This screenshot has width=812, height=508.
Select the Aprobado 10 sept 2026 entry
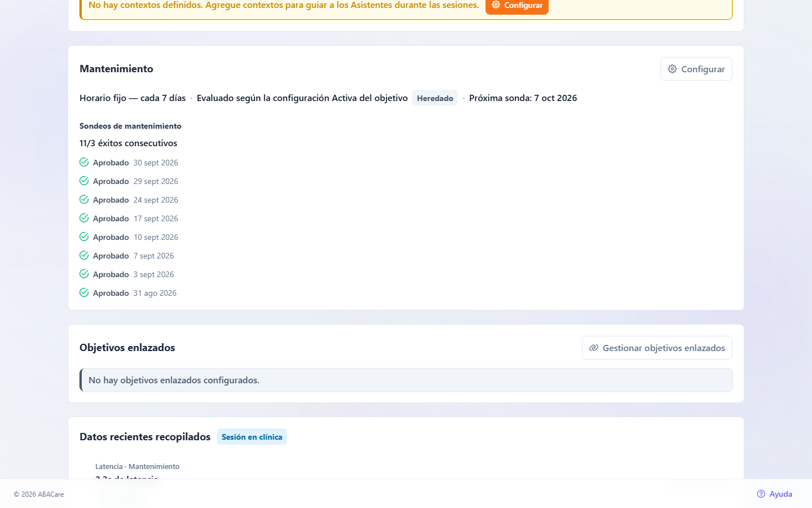129,237
